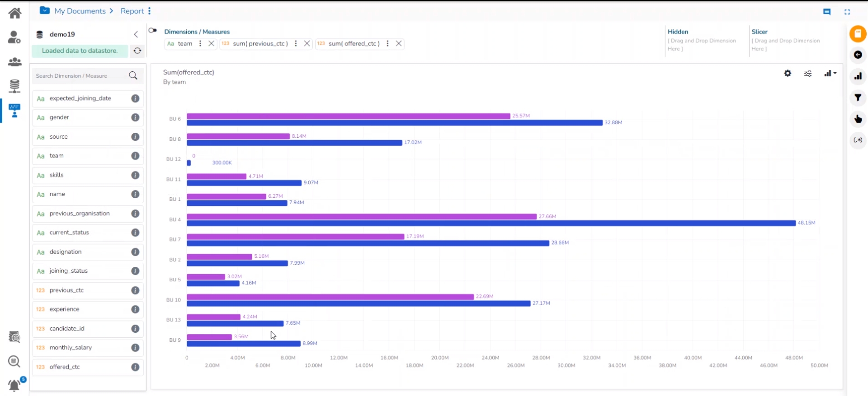868x396 pixels.
Task: Remove team dimension chip
Action: (211, 43)
